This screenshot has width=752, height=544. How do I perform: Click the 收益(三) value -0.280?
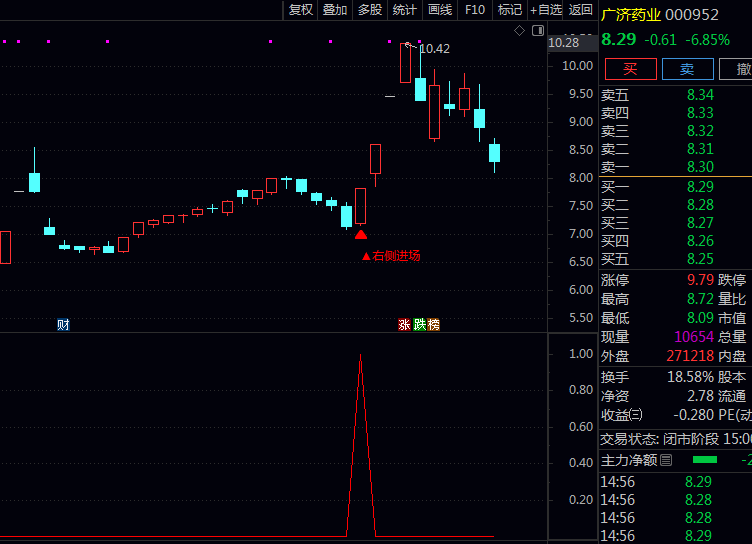coord(693,415)
